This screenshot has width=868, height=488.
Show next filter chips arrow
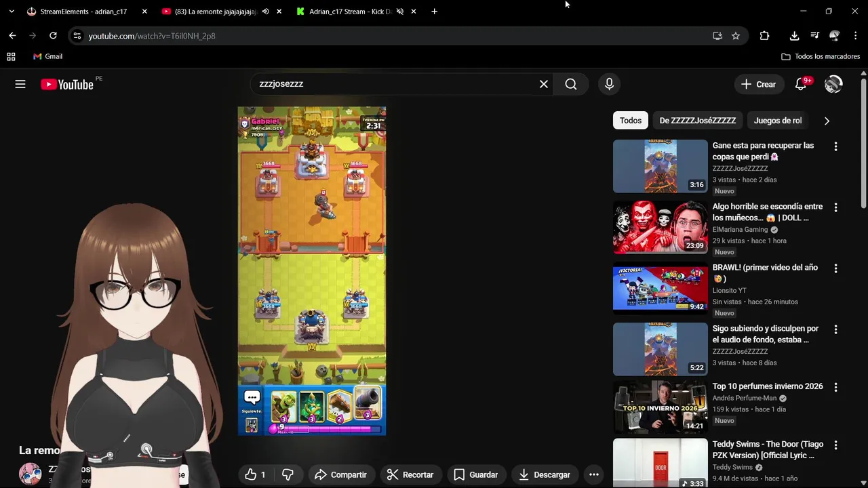pos(827,121)
